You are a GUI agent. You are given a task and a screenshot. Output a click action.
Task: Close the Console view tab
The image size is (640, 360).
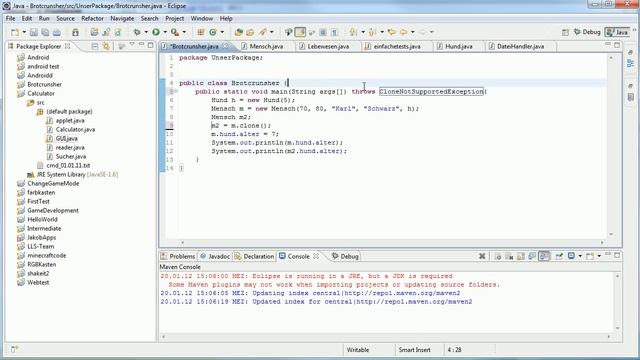(316, 256)
